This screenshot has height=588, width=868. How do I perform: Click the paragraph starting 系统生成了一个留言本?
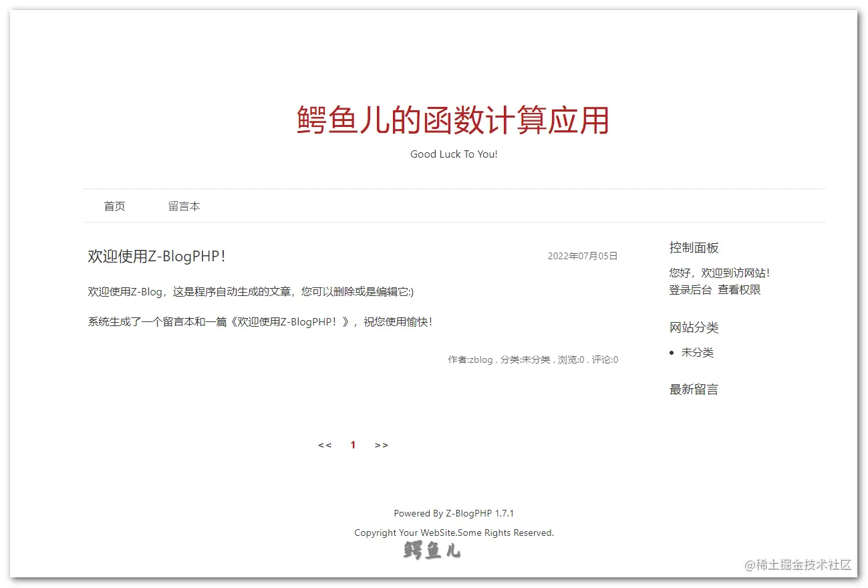pos(261,321)
